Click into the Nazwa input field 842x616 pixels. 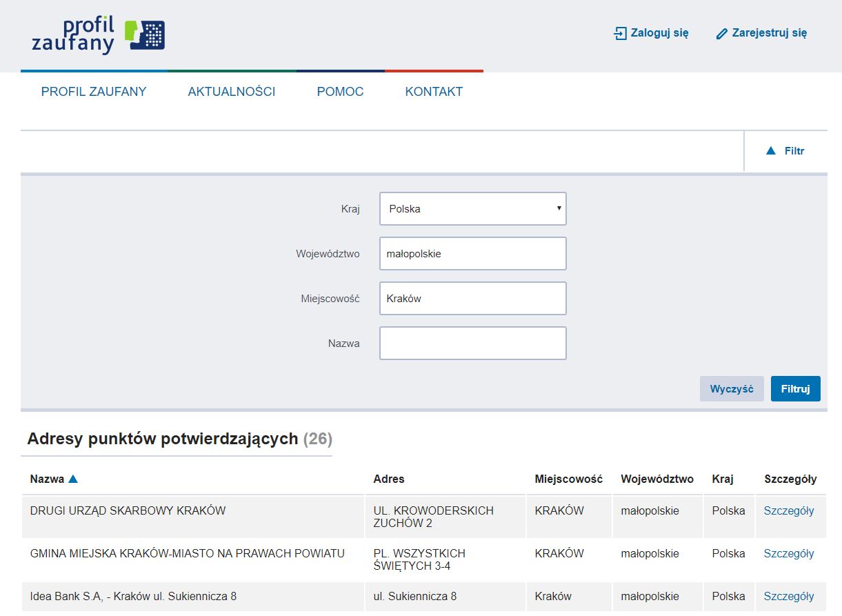point(472,343)
